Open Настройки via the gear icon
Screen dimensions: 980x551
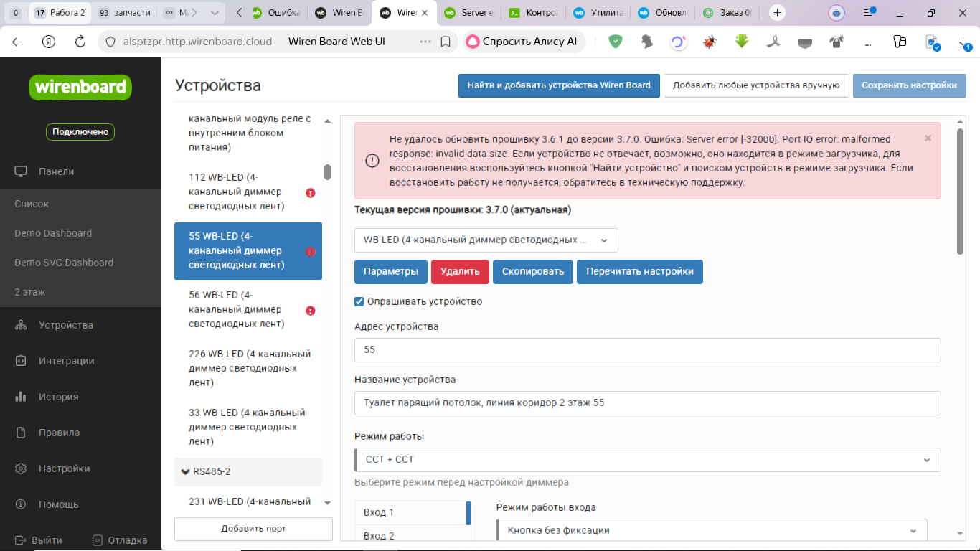coord(21,468)
